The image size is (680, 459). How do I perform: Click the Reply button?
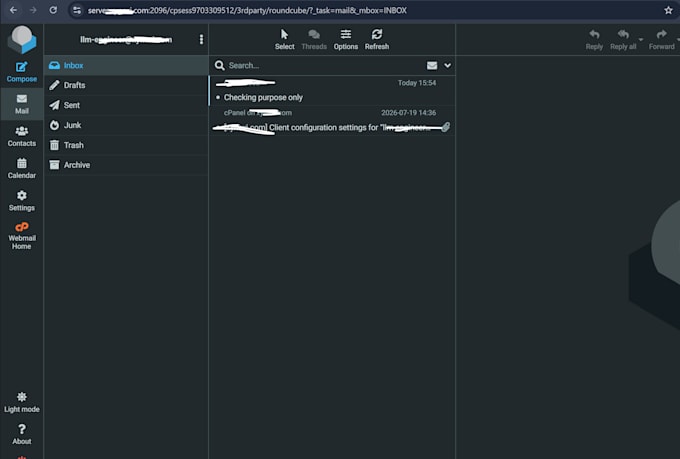tap(594, 39)
